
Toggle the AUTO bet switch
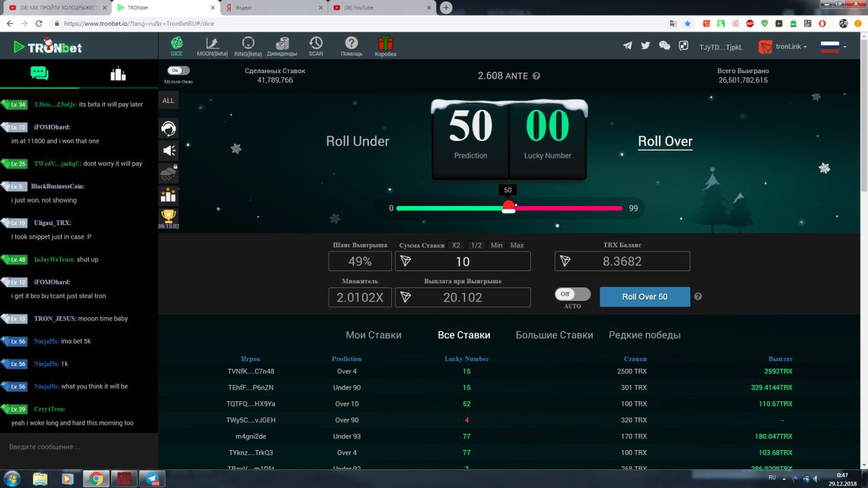[x=572, y=294]
